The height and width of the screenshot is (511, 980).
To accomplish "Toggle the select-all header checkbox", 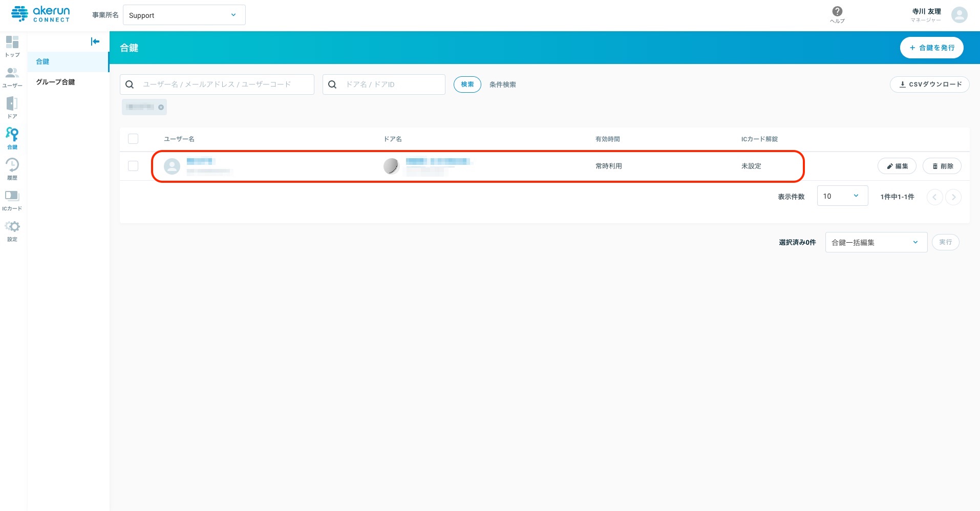I will (133, 139).
